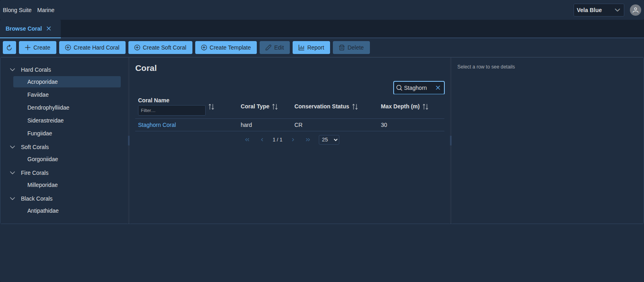
Task: Click the Fire Corals tree label
Action: click(35, 173)
